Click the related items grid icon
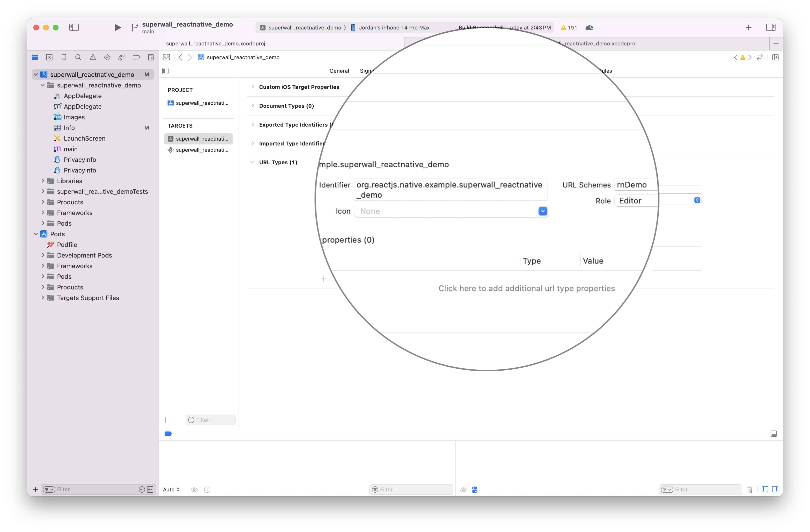 pos(166,57)
